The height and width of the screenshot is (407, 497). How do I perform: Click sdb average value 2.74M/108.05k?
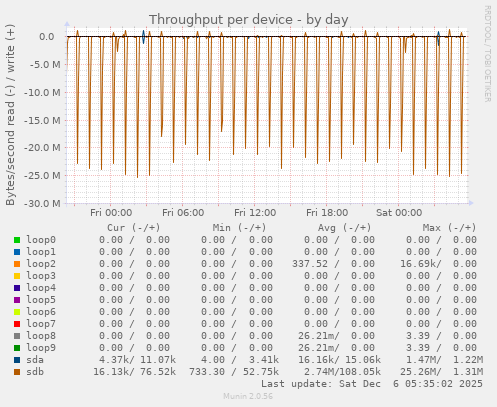coord(342,372)
